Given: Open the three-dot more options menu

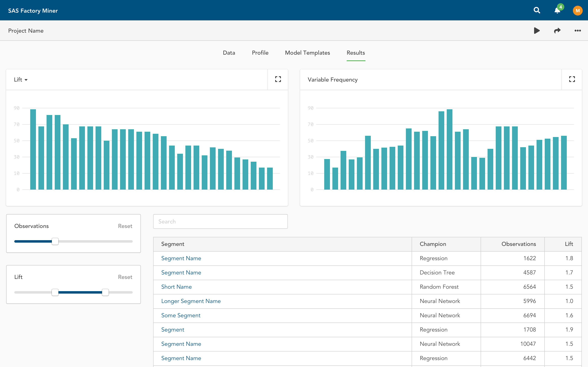Looking at the screenshot, I should tap(577, 31).
